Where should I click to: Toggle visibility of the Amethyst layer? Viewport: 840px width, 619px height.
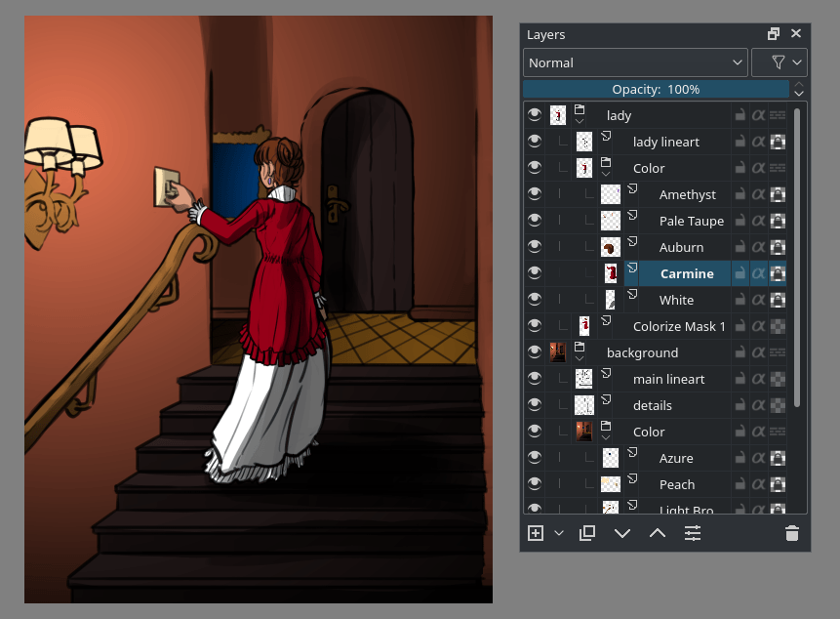[x=535, y=193]
